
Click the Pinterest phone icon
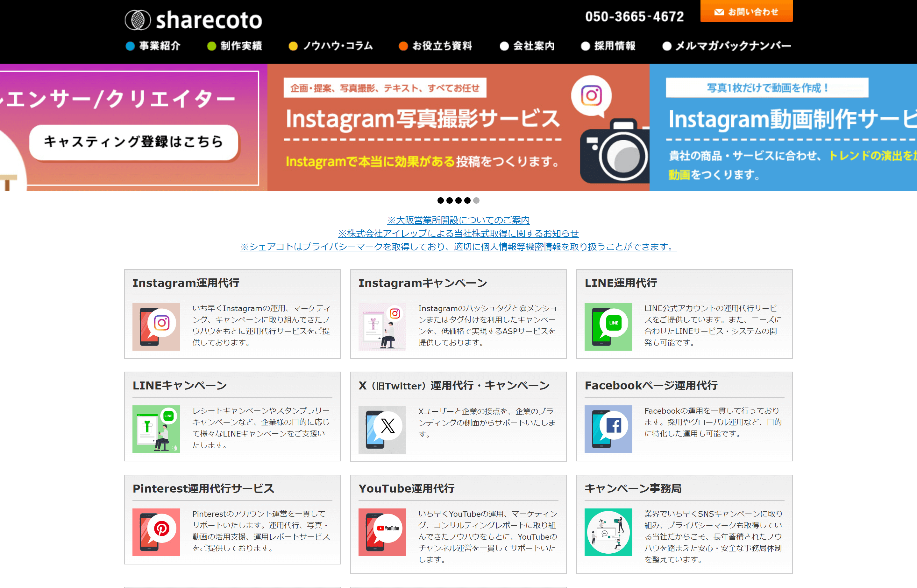156,532
